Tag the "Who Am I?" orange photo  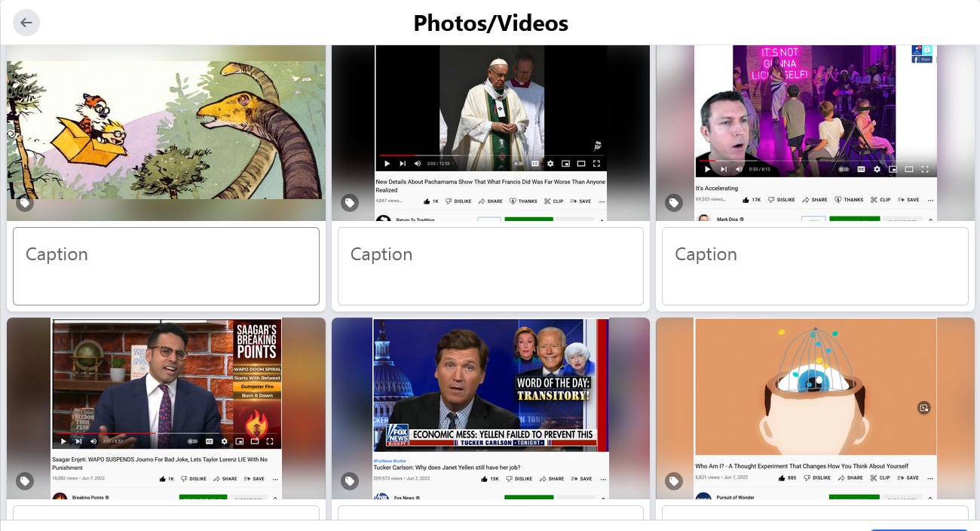(x=674, y=481)
